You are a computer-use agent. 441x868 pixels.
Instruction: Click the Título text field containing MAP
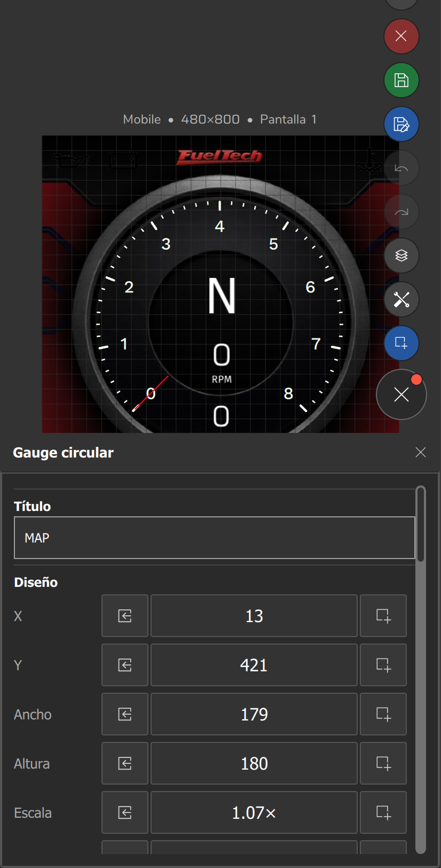[215, 538]
